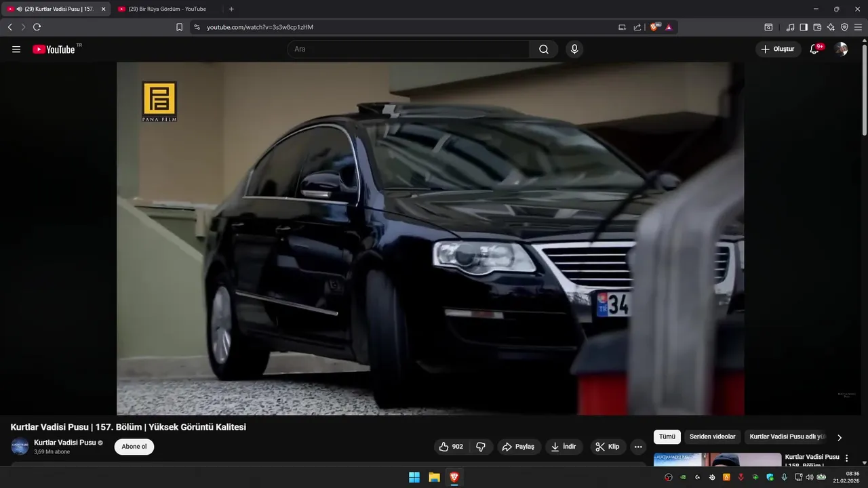The height and width of the screenshot is (488, 868).
Task: Open volume control in system tray
Action: coord(809,477)
